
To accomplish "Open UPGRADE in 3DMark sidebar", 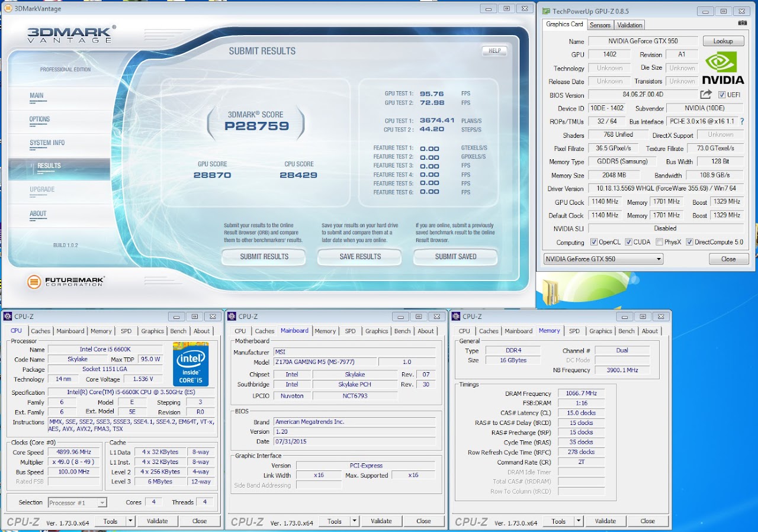I will coord(42,190).
